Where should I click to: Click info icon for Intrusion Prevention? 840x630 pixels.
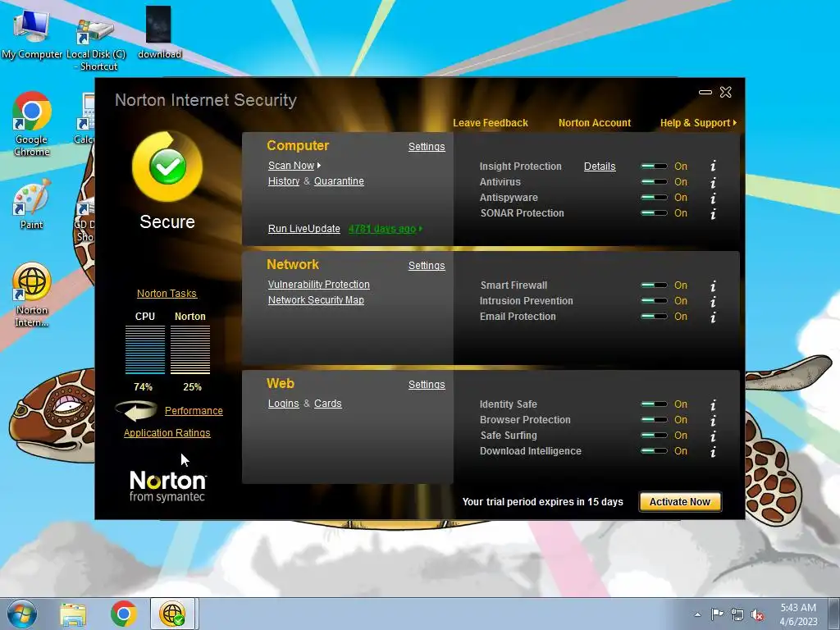(713, 302)
